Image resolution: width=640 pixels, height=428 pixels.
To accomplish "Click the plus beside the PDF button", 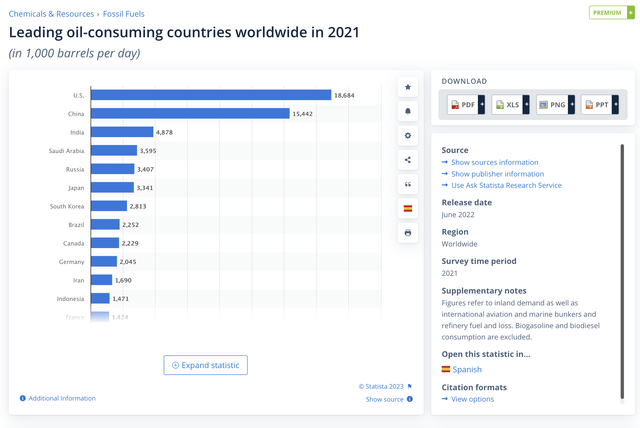I will click(482, 105).
